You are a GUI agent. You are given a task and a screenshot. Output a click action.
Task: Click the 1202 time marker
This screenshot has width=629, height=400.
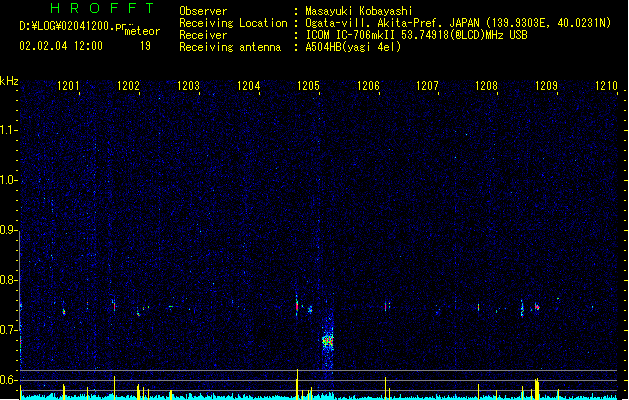pos(128,85)
